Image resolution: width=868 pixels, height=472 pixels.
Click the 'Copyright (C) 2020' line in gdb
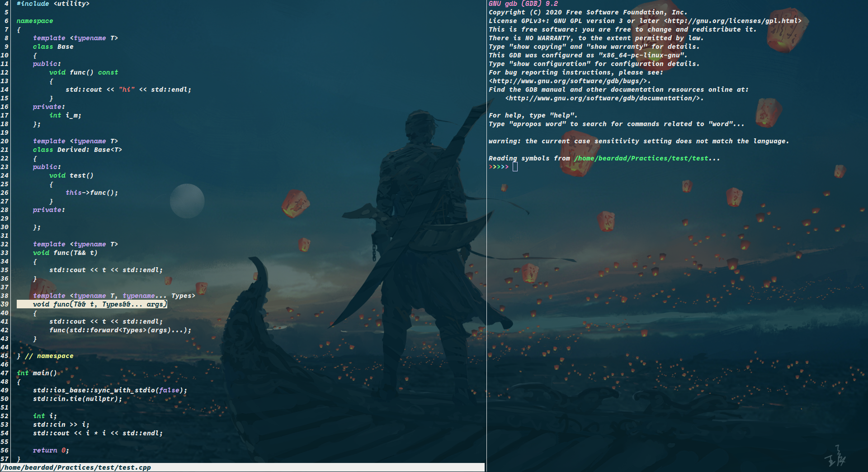click(x=588, y=12)
